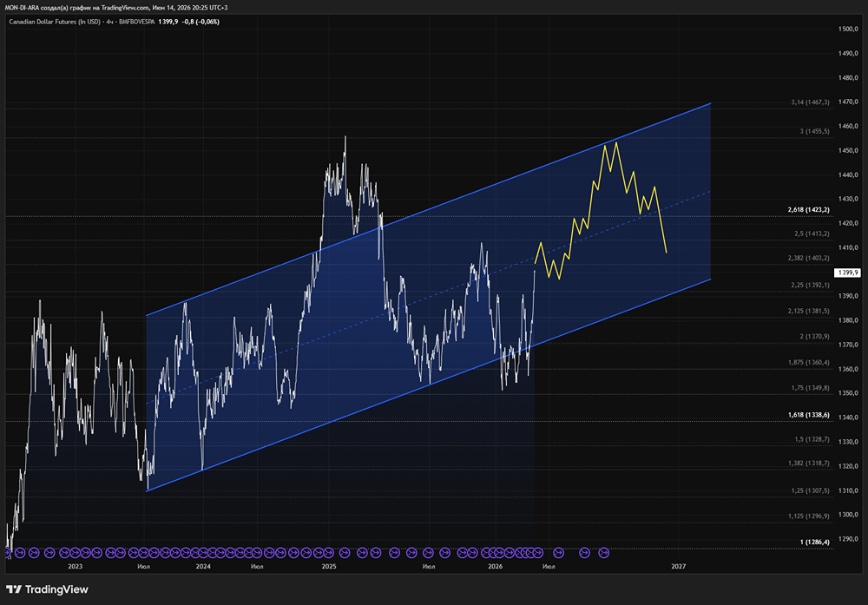Click the TradingView logo
Image resolution: width=868 pixels, height=605 pixels.
[47, 589]
